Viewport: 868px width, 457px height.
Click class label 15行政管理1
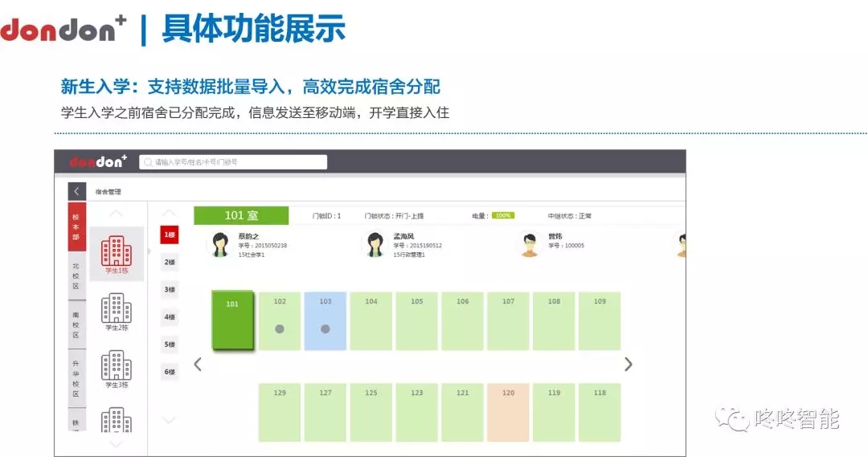409,255
